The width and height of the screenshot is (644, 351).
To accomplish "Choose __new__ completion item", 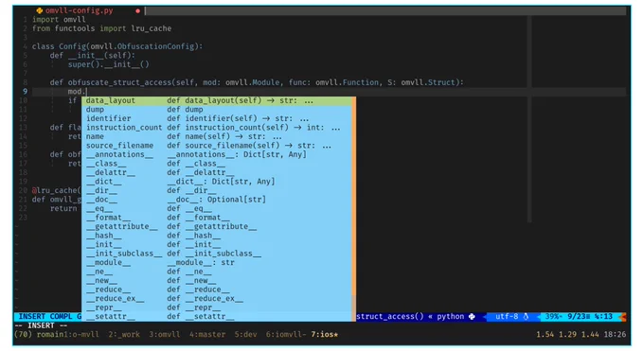I will [217, 281].
